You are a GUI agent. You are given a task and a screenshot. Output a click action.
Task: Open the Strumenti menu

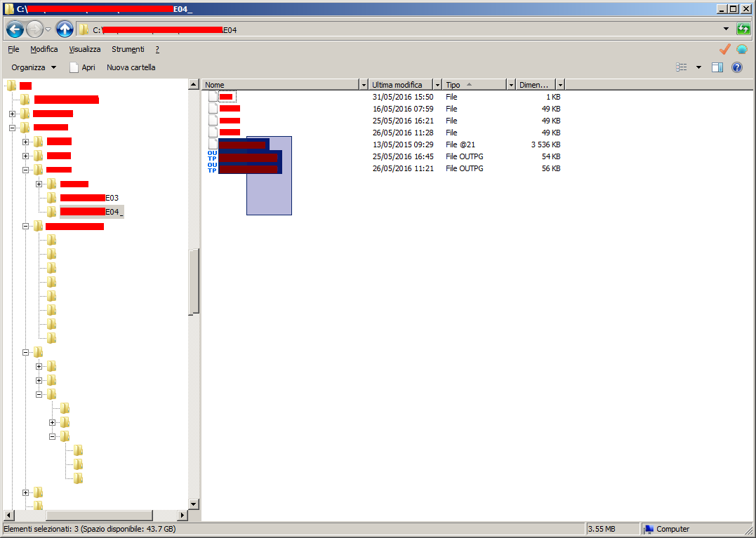tap(128, 49)
